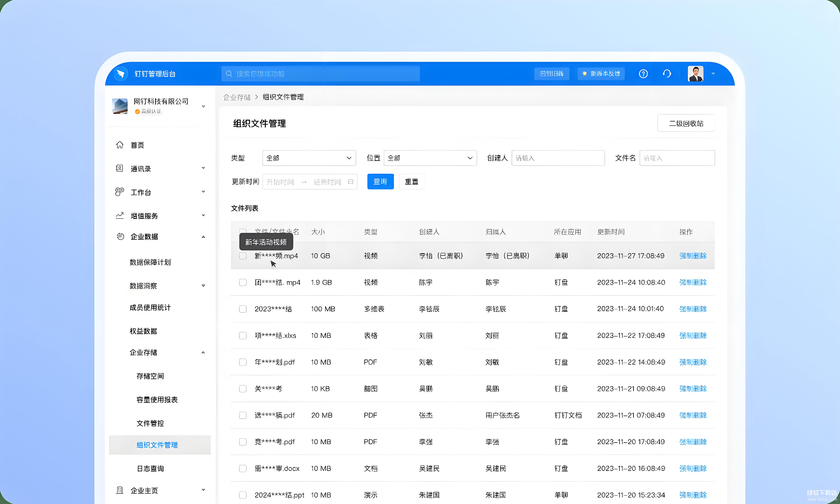
Task: Click the DingTalk logo icon in header
Action: tap(121, 74)
